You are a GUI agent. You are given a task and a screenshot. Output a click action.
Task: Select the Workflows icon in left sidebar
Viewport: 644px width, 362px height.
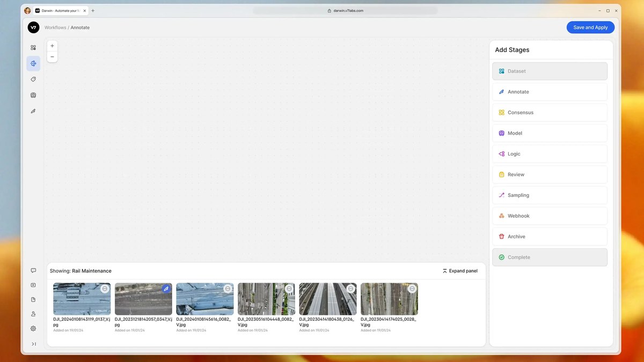33,63
